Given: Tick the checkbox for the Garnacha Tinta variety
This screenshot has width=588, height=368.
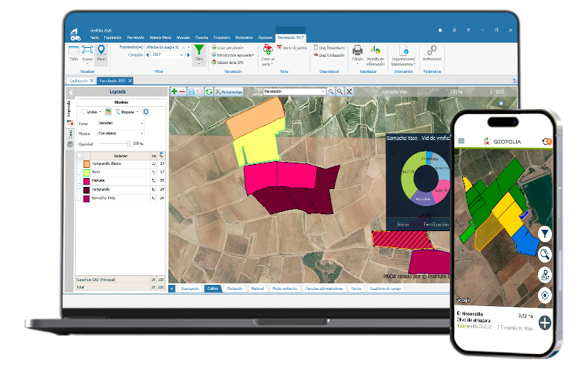Looking at the screenshot, I should coord(79,199).
